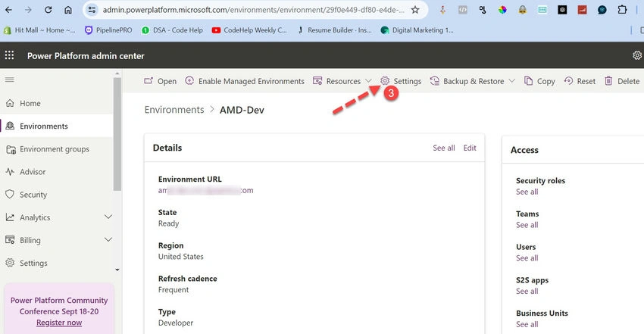Expand the Billing section chevron
Screen dimensions: 644x334
[x=108, y=239]
